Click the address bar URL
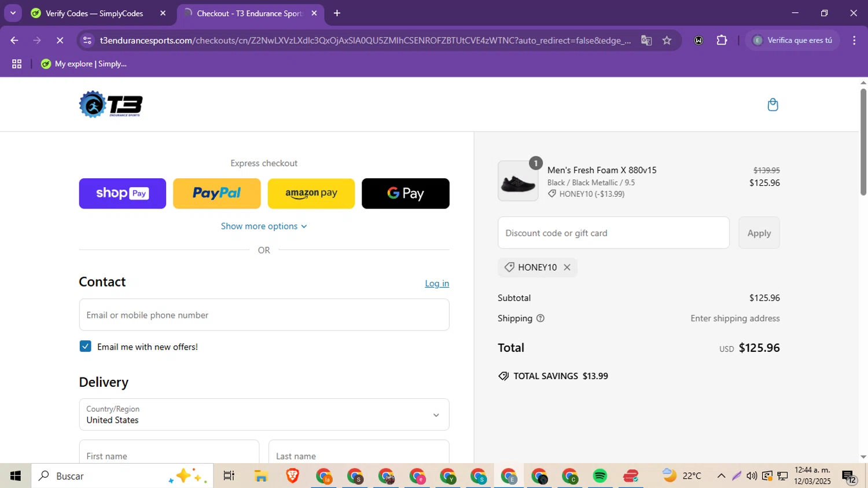Screen dimensions: 868x488 pyautogui.click(x=365, y=41)
